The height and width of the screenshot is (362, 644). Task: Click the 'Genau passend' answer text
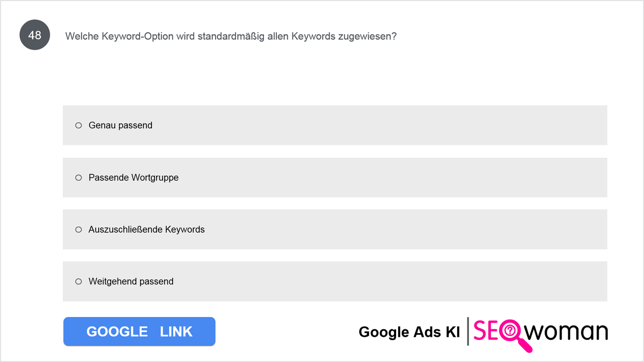120,125
